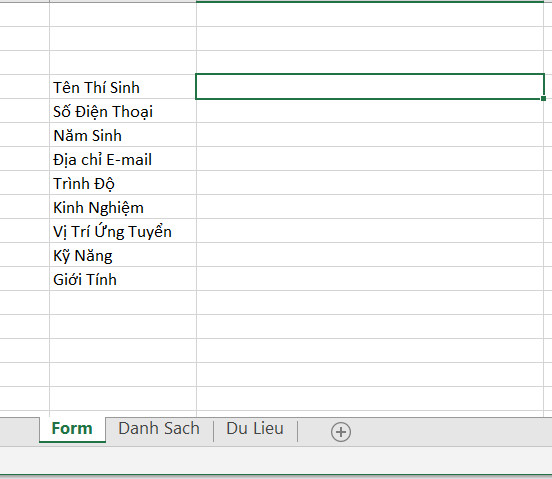Open the Danh Sach sheet tab

point(159,429)
